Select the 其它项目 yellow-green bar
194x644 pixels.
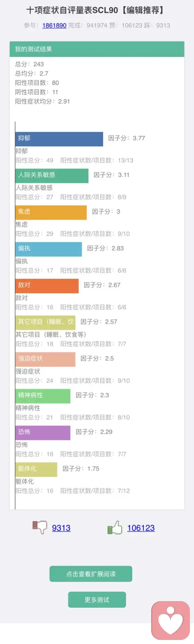[x=45, y=323]
